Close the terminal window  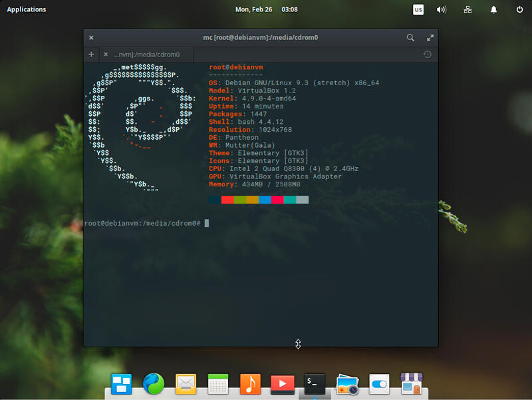(x=91, y=38)
